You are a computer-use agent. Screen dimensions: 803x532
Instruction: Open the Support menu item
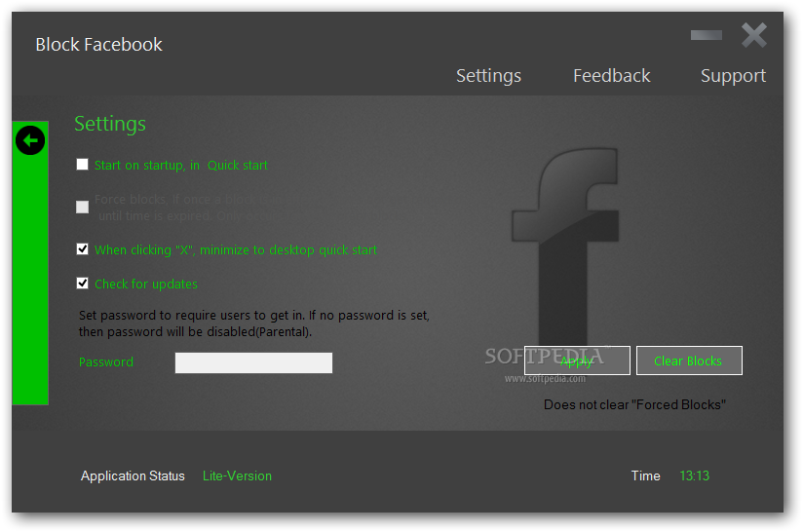coord(733,76)
